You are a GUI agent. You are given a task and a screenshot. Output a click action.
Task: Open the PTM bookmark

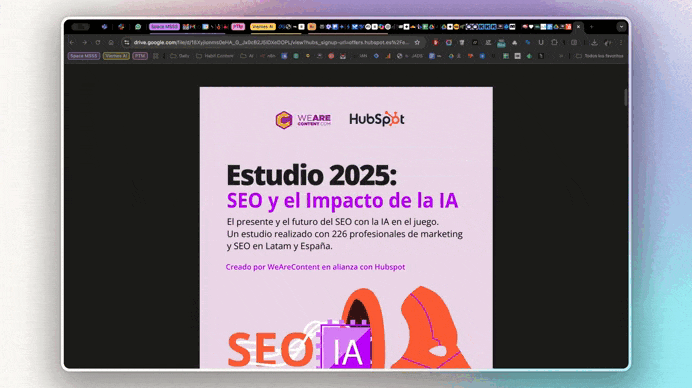tap(140, 56)
